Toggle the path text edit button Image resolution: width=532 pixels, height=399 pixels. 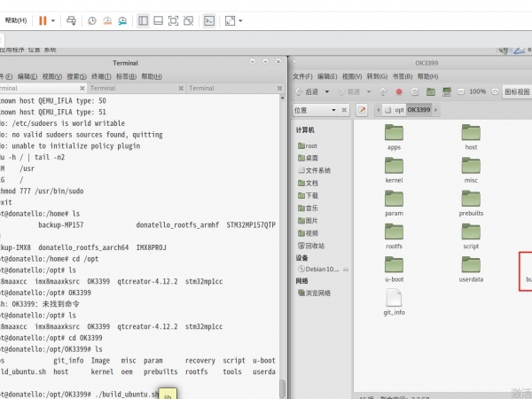tap(362, 110)
